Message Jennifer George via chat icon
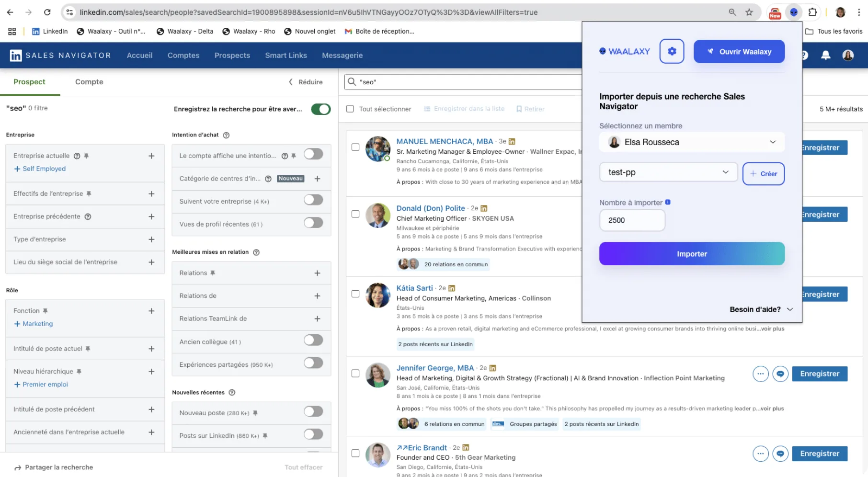This screenshot has width=868, height=477. 780,374
